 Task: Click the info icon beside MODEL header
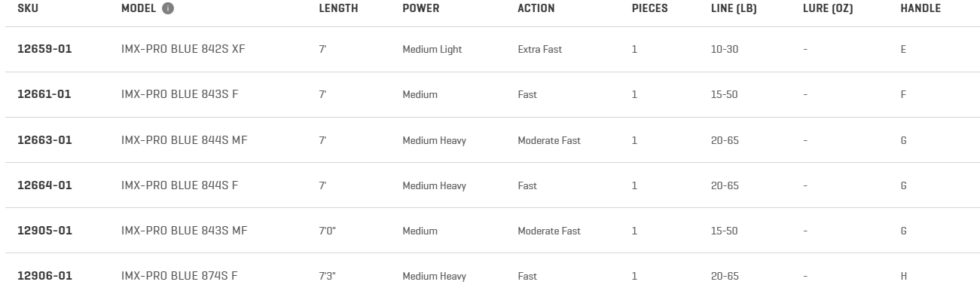pyautogui.click(x=168, y=9)
